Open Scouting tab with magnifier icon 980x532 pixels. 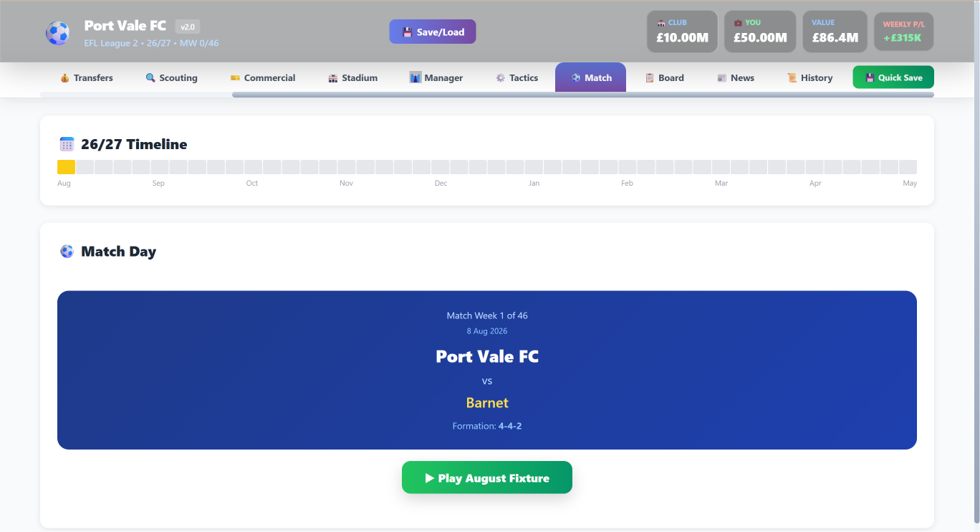tap(171, 77)
